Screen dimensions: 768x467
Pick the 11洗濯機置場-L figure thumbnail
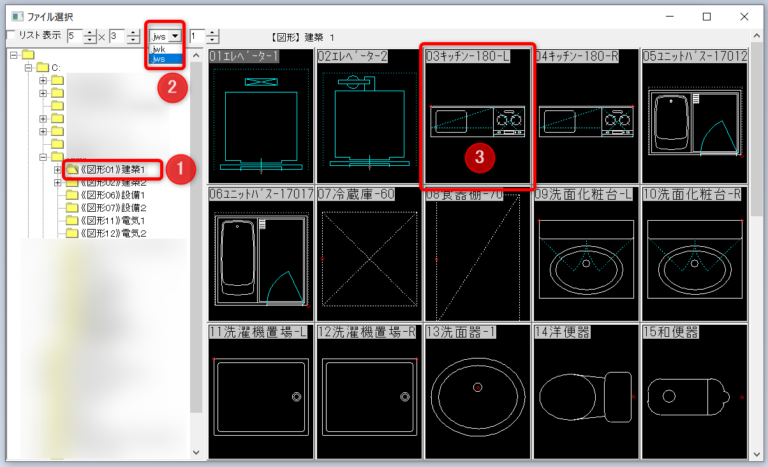click(x=261, y=392)
